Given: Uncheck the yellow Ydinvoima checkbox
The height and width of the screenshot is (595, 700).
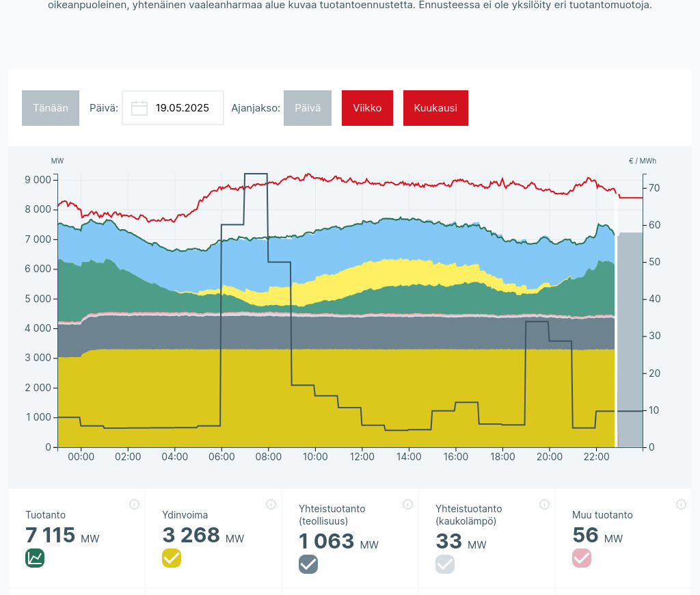Looking at the screenshot, I should 172,558.
